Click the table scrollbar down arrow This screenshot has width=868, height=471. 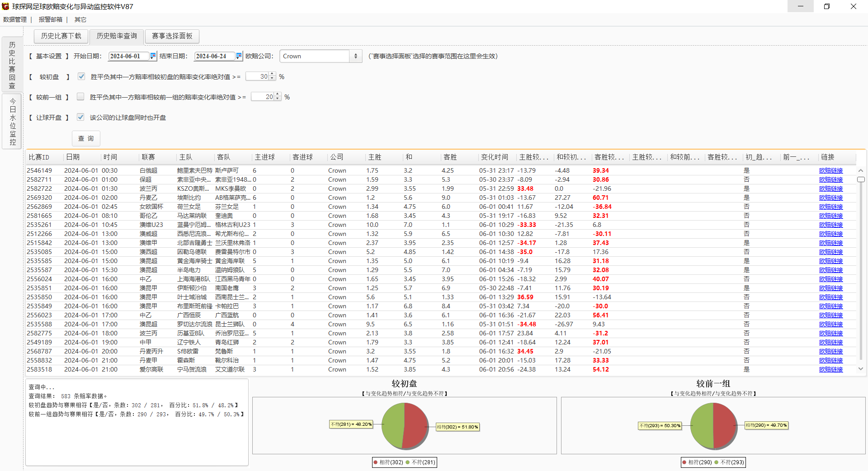861,369
